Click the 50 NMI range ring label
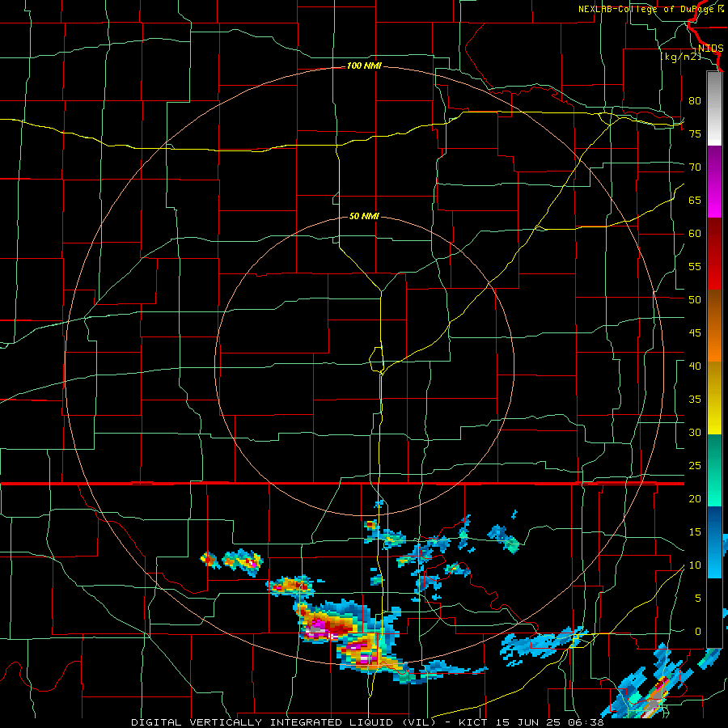728x728 pixels. [364, 216]
